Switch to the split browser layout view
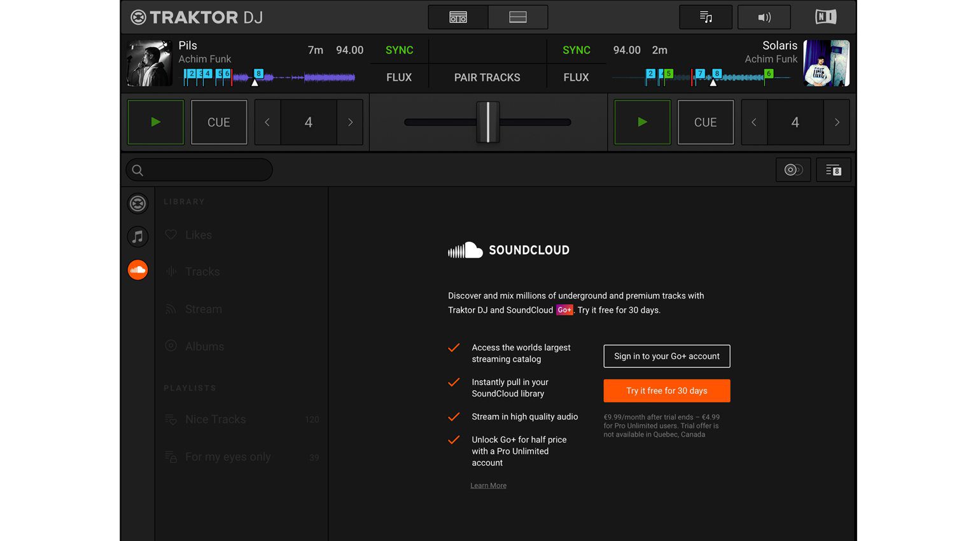This screenshot has height=541, width=980. click(518, 17)
